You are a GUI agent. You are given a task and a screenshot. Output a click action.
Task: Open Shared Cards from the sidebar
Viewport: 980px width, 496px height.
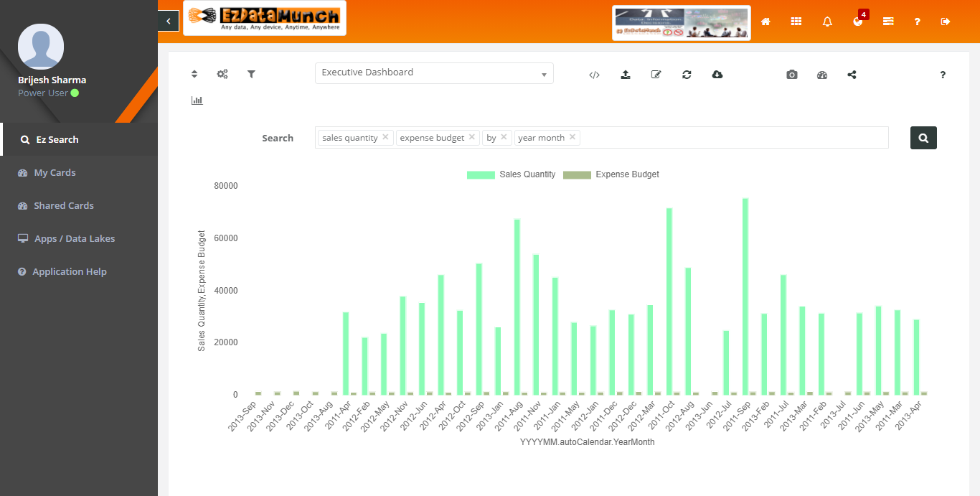tap(64, 205)
